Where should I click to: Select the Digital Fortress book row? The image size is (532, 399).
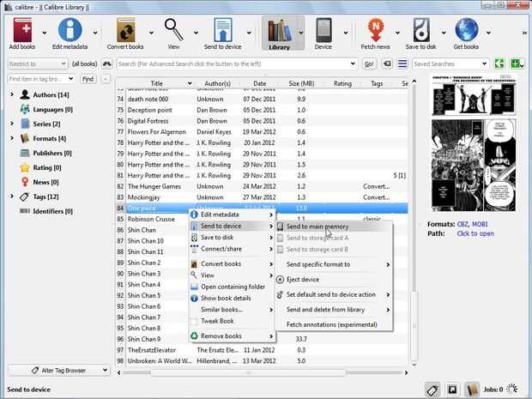point(262,121)
